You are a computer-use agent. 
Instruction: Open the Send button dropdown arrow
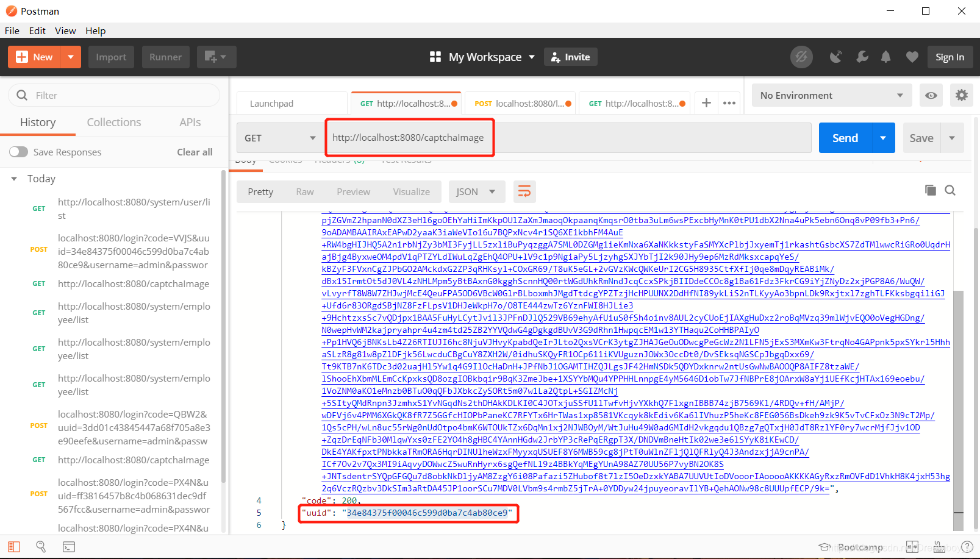click(x=883, y=138)
